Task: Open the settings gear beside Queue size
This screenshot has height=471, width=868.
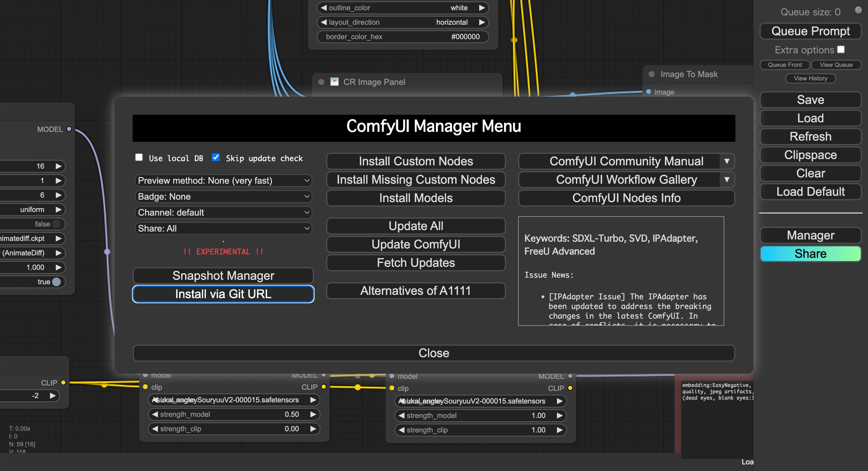Action: 858,10
